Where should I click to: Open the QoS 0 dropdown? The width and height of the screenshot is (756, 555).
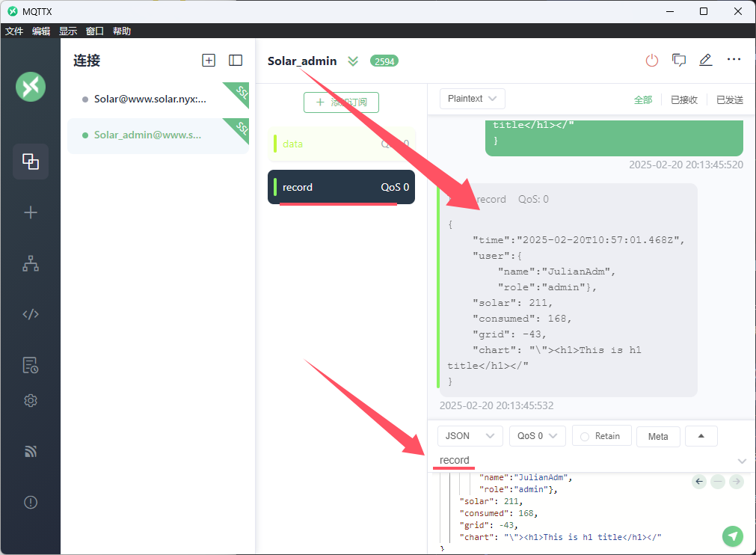click(537, 436)
